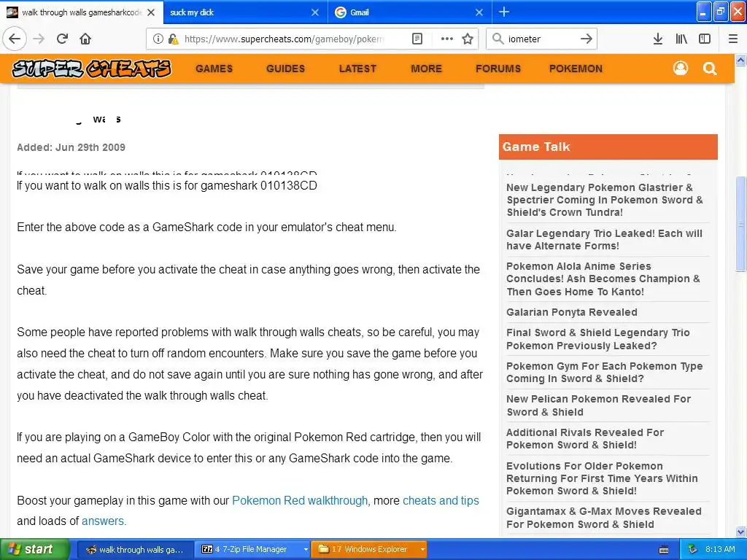Close the second browser tab
Image resolution: width=747 pixels, height=560 pixels.
315,12
